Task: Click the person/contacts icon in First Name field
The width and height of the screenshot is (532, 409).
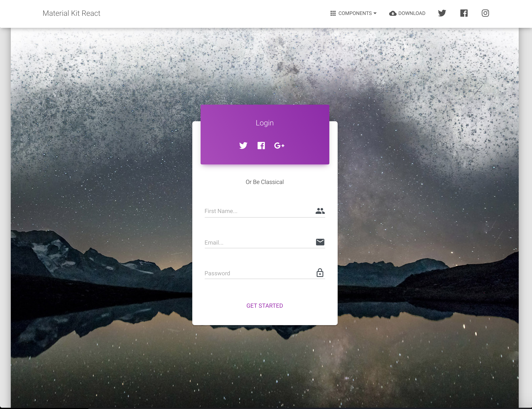Action: tap(320, 211)
